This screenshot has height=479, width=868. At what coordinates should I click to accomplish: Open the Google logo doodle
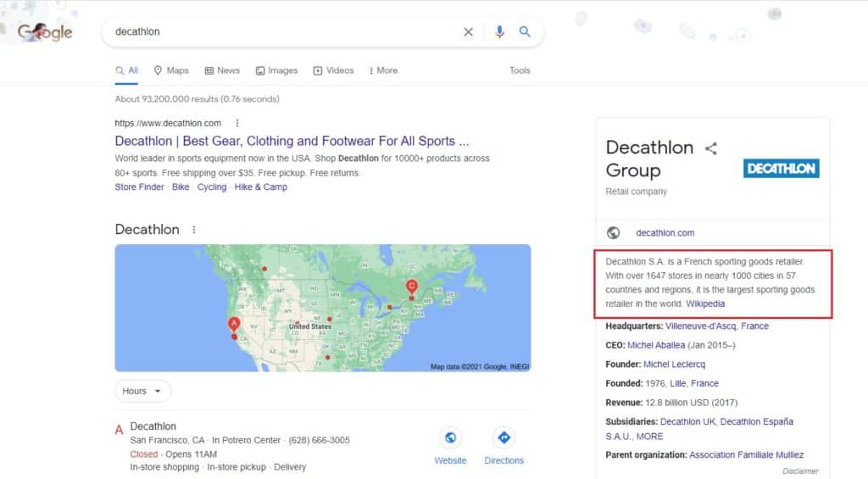pyautogui.click(x=44, y=31)
